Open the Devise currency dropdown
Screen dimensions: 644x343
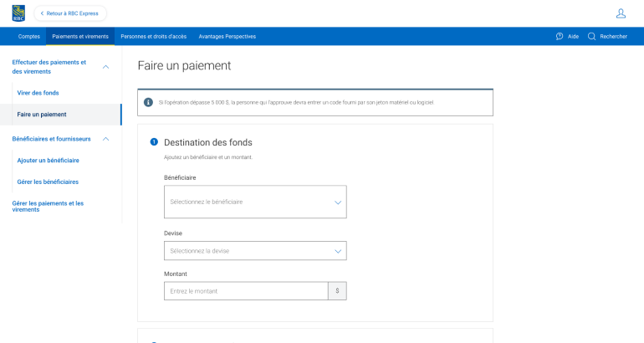click(x=255, y=251)
